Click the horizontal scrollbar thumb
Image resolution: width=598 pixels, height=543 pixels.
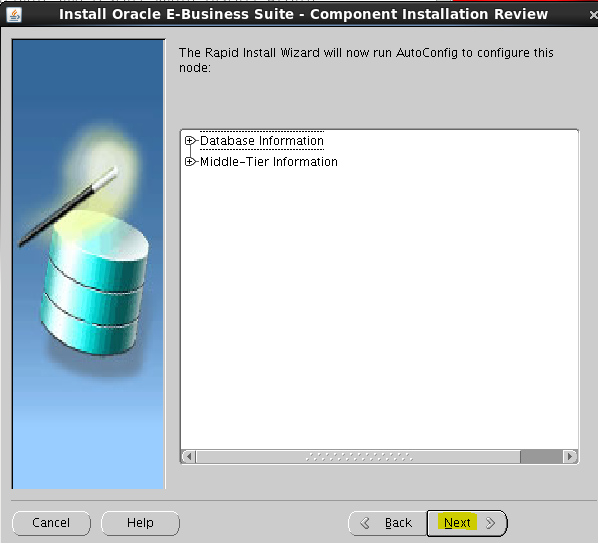click(358, 456)
